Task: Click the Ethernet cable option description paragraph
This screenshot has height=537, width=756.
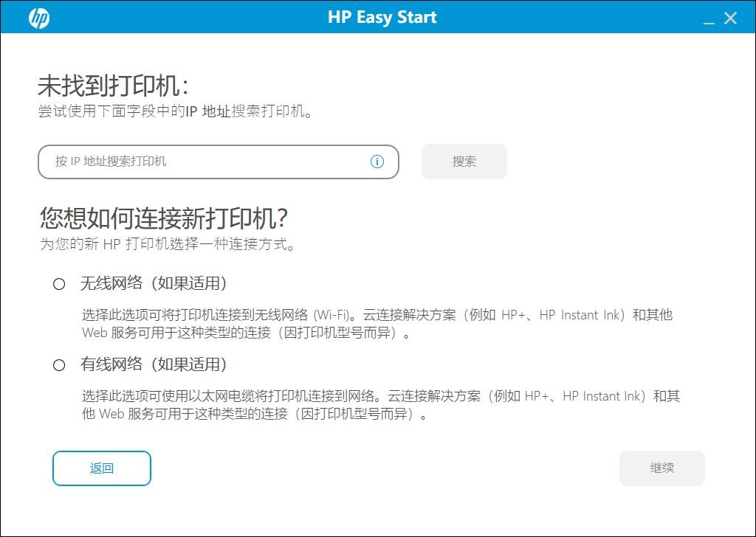Action: 381,405
